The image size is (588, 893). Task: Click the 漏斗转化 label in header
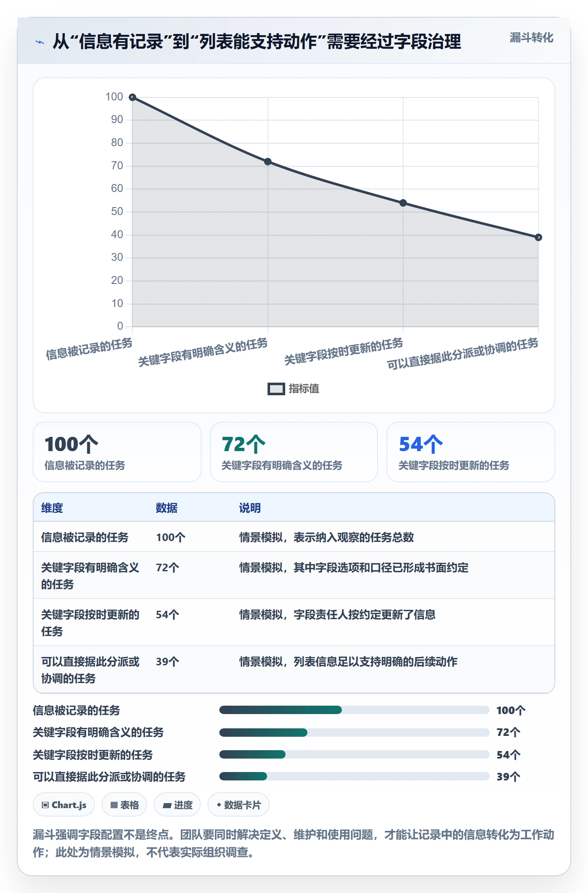coord(531,38)
